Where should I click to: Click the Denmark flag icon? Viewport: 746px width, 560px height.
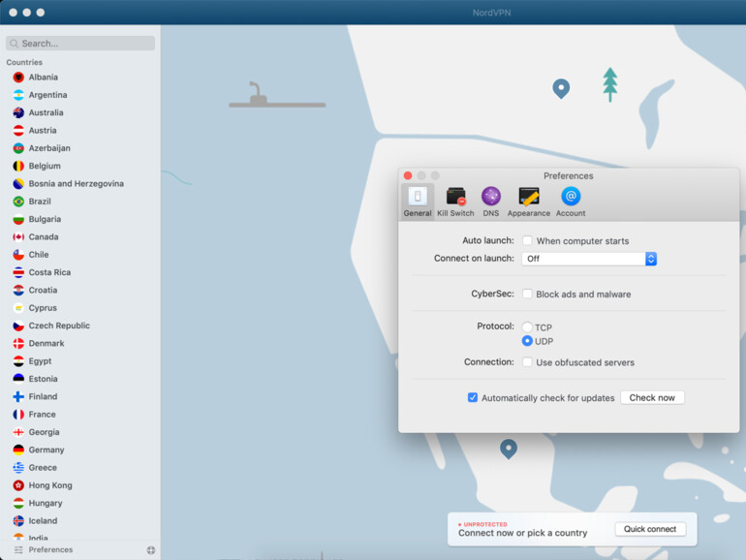(18, 344)
